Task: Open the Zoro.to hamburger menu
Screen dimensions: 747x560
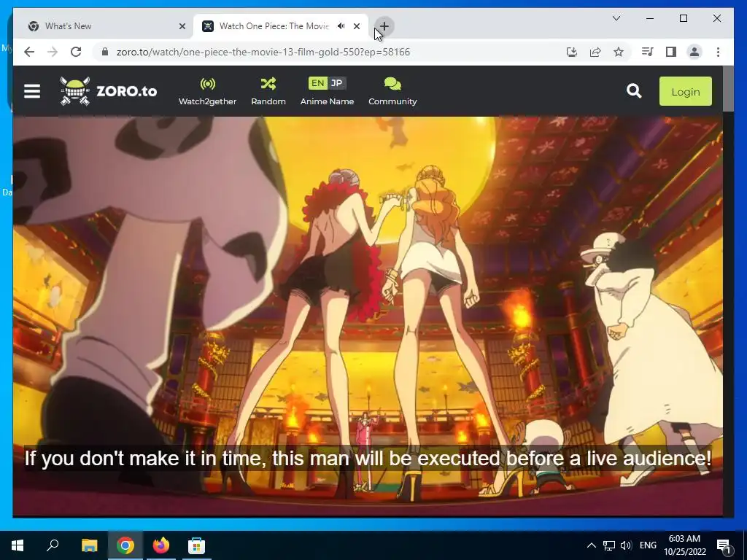Action: tap(32, 91)
